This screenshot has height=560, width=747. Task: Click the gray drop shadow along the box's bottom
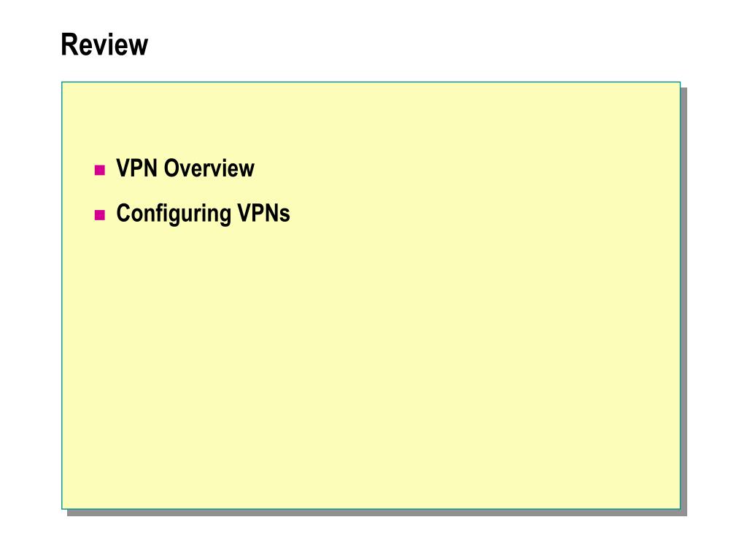coord(376,513)
